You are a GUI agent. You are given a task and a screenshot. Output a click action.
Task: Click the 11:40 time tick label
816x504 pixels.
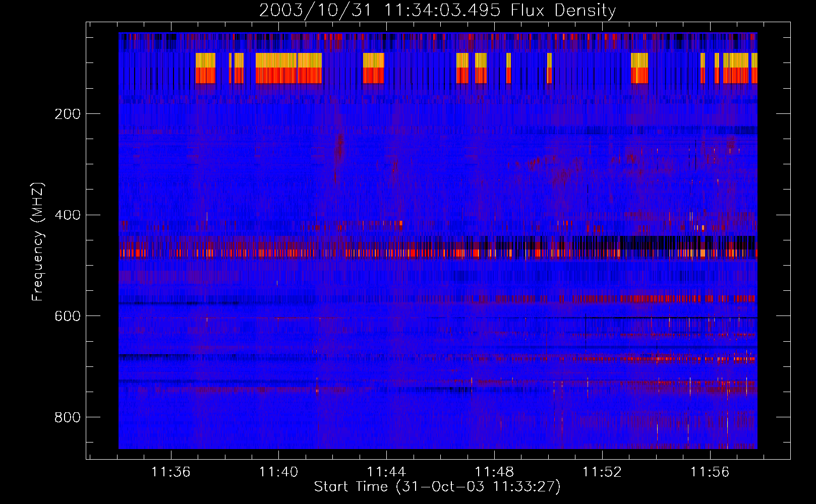point(278,472)
